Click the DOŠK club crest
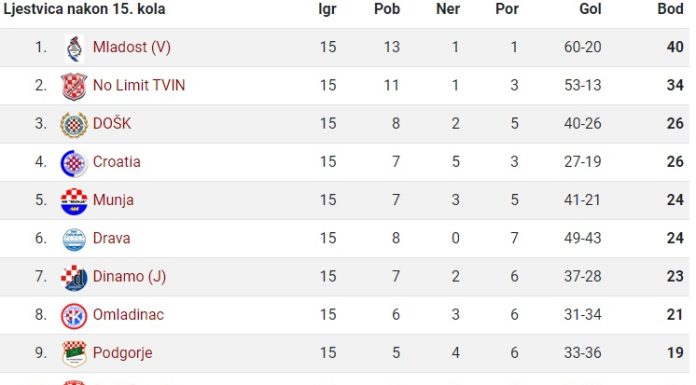Viewport: 696px width, 385px height. click(x=74, y=125)
